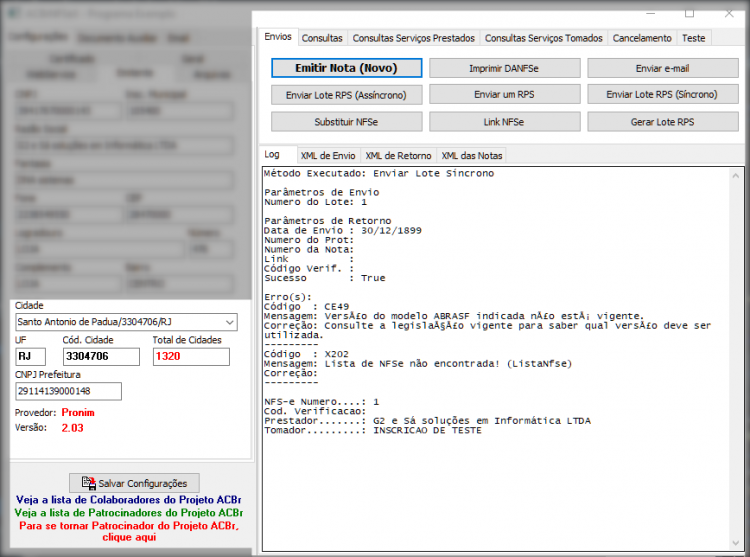Click Enviar e-mail button
Screen dimensions: 750x557
(x=662, y=68)
